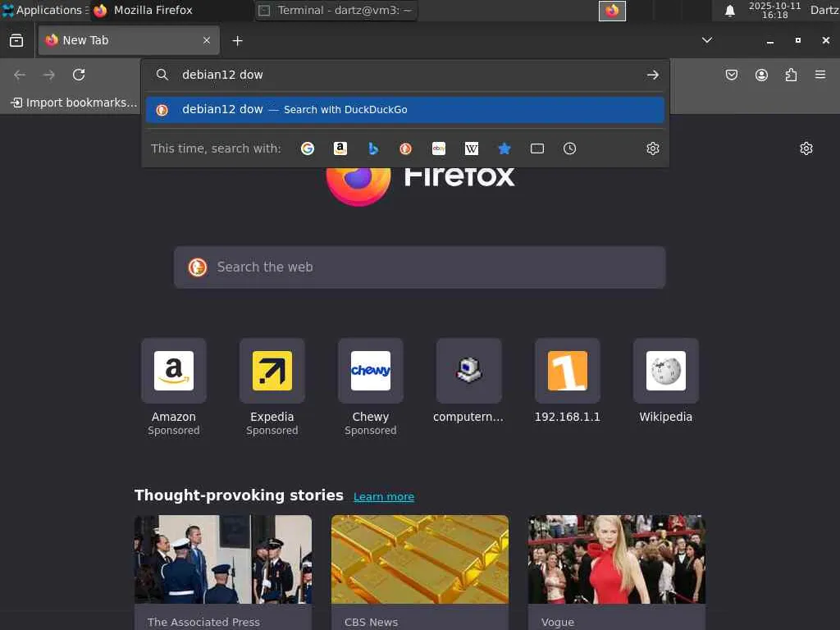Screen dimensions: 840x630
Task: Search this time with Google
Action: [x=308, y=148]
